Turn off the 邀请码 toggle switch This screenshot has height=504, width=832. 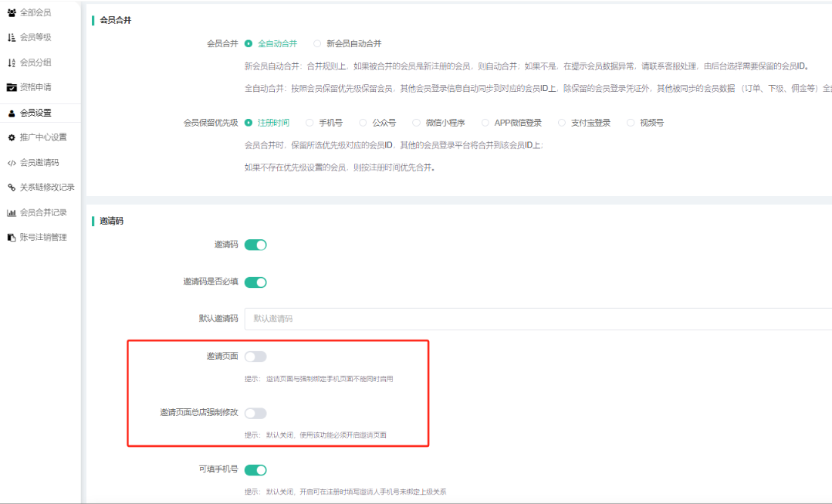255,245
